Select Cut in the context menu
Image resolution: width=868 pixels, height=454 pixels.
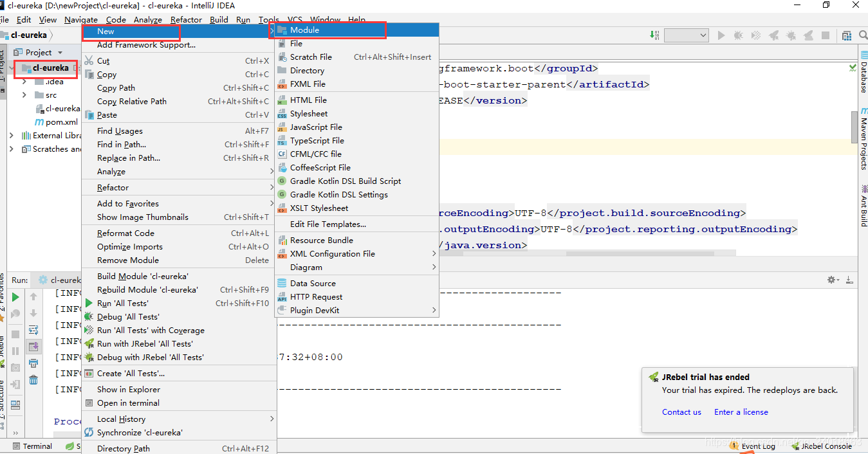click(x=179, y=60)
